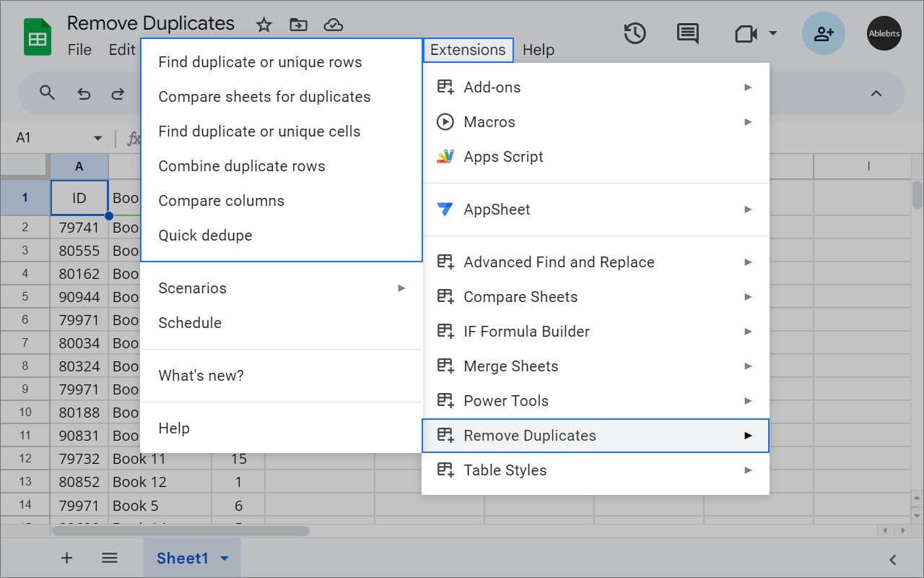Image resolution: width=924 pixels, height=578 pixels.
Task: Click the AppSheet blue icon
Action: [445, 210]
